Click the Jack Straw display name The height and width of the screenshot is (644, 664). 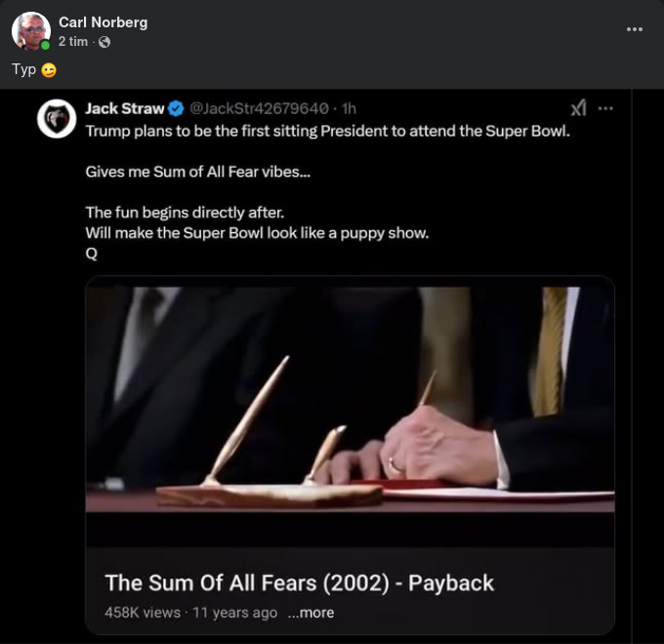(x=124, y=108)
